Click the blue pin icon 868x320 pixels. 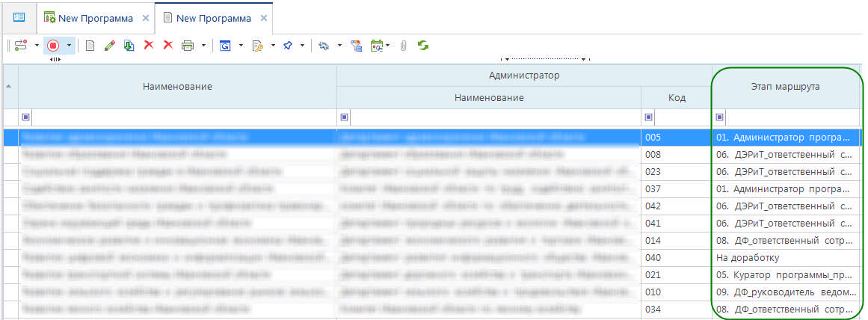pyautogui.click(x=287, y=46)
